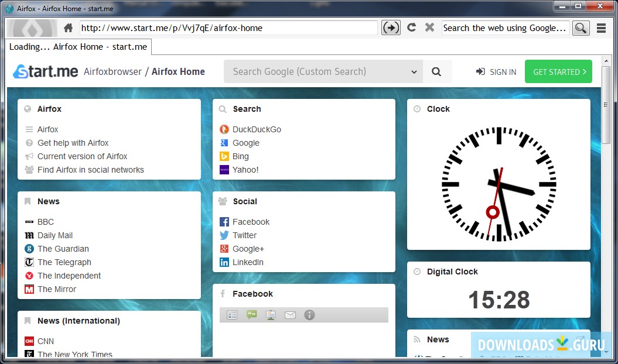Click the magnifier button next to web search box
This screenshot has width=618, height=364.
click(581, 28)
